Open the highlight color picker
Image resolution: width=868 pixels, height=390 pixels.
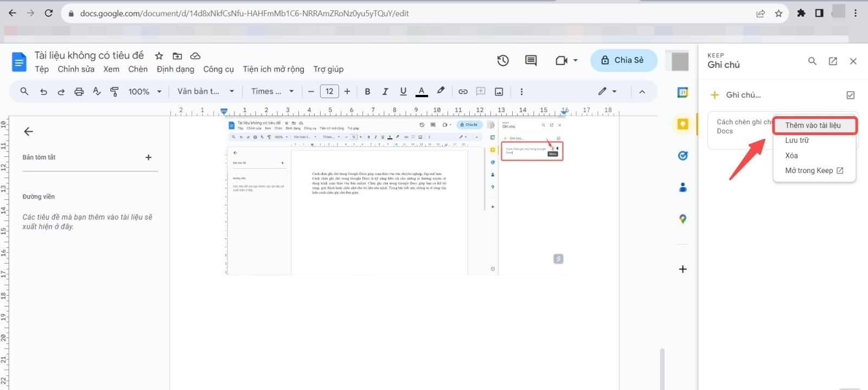coord(441,92)
